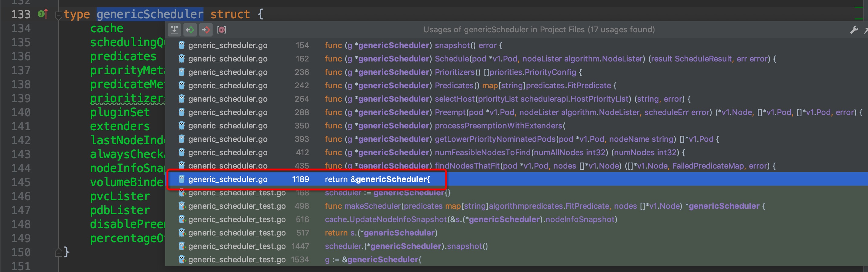Click the test file icon for line 1534 usage
The width and height of the screenshot is (868, 272).
coord(182,260)
